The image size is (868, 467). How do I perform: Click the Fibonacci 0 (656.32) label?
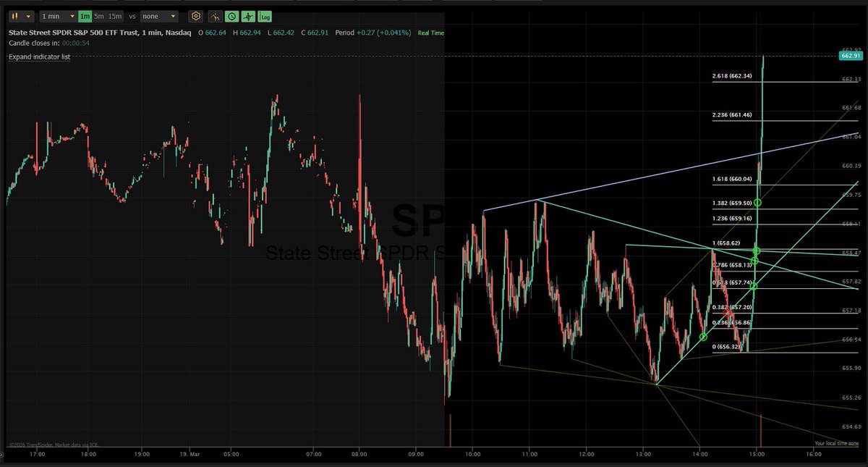(726, 347)
